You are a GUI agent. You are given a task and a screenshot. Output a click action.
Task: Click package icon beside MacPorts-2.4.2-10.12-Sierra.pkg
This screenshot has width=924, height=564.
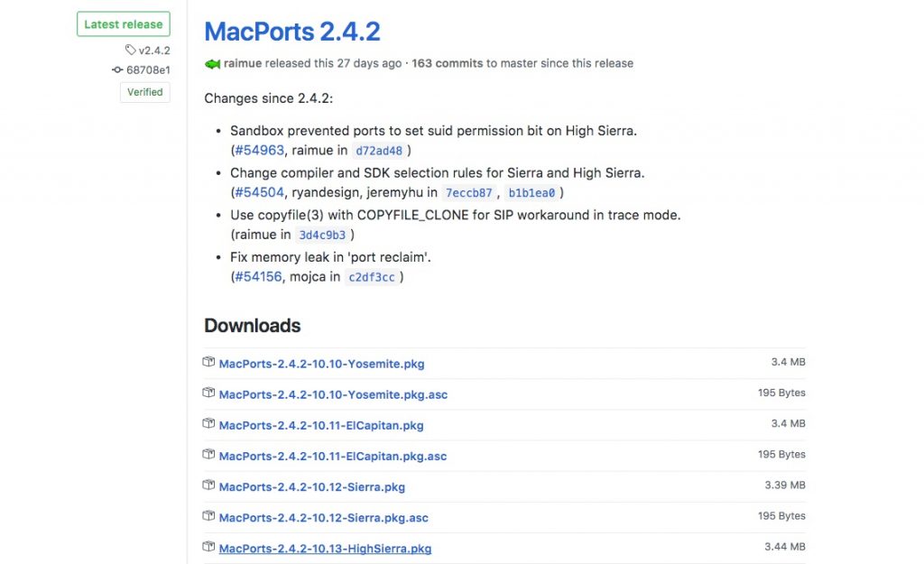point(209,485)
